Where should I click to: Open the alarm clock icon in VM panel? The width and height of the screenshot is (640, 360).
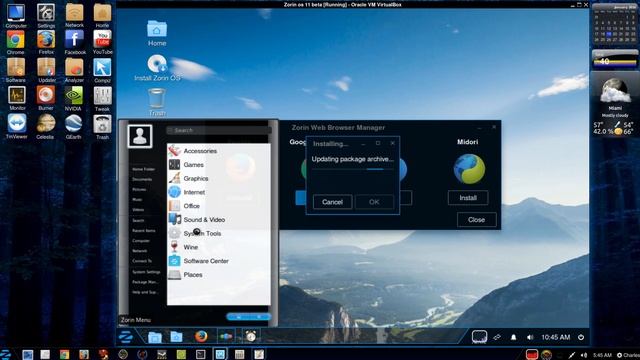click(x=251, y=336)
